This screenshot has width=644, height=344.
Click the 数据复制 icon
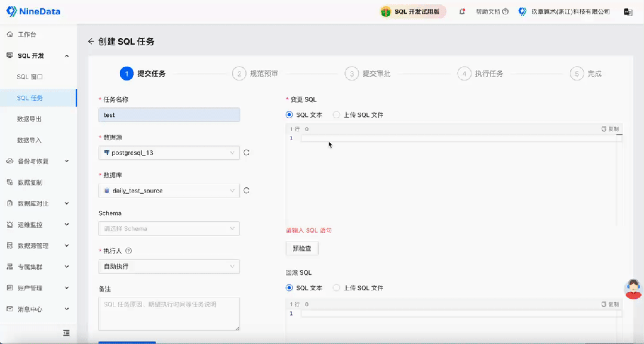(x=10, y=182)
